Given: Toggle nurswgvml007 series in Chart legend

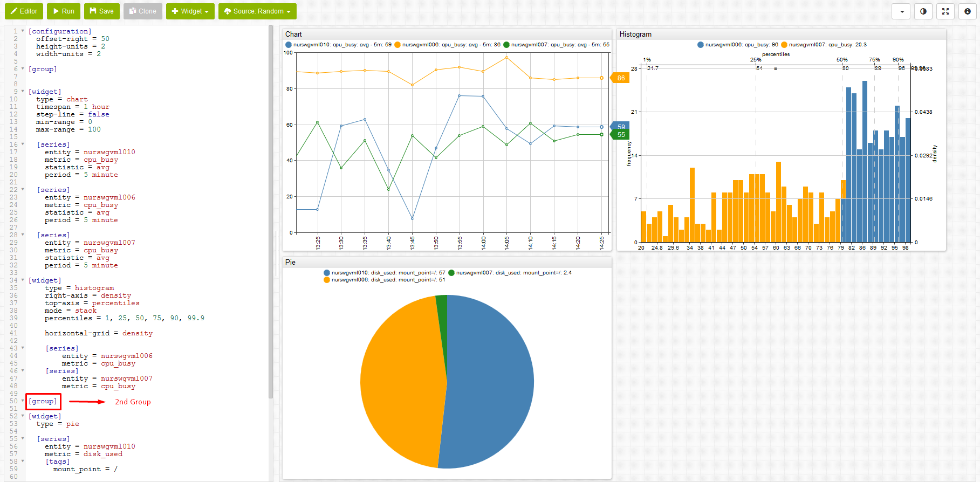Looking at the screenshot, I should point(556,45).
